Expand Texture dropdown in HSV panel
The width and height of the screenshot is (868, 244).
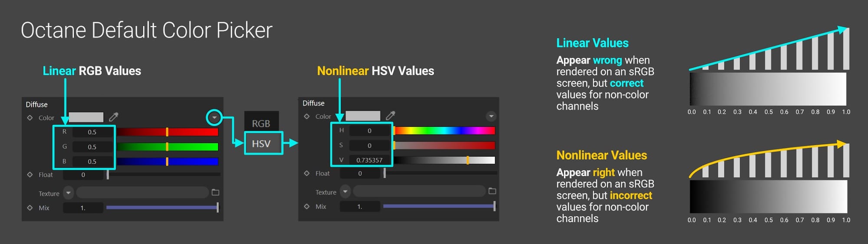345,191
